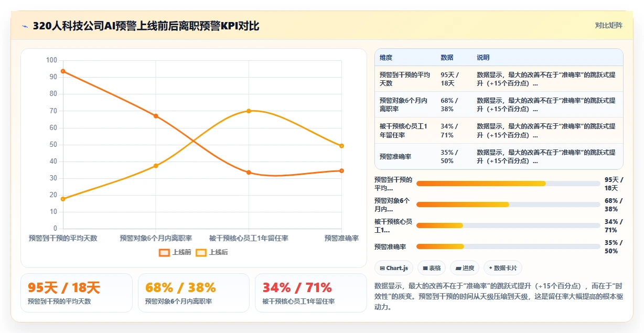Open the 95天 / 18天 KPI card
The image size is (644, 333).
pyautogui.click(x=77, y=293)
